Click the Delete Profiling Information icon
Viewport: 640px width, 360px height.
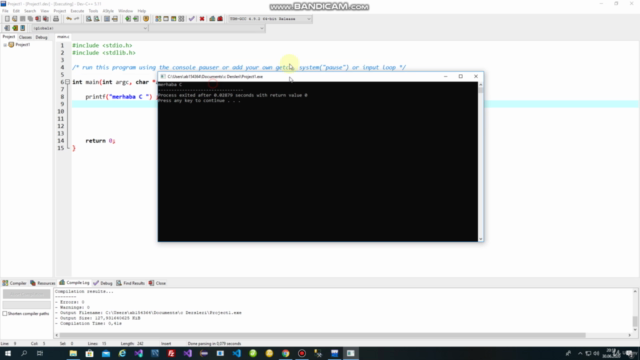[220, 19]
